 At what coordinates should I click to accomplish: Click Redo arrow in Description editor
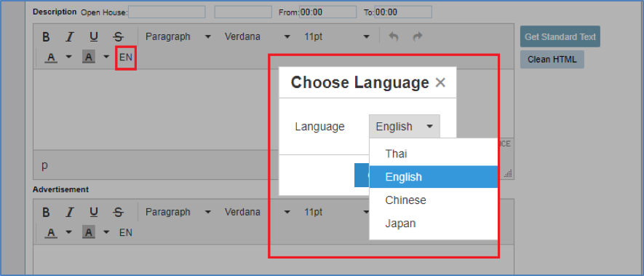[x=417, y=37]
